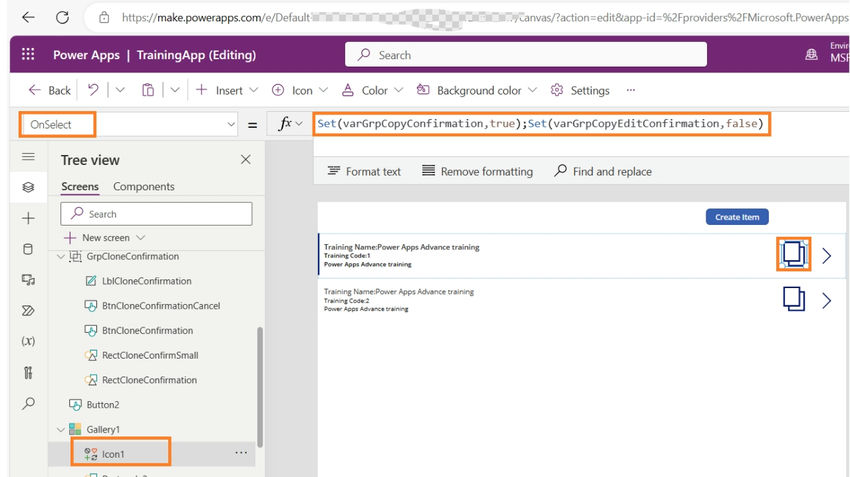The width and height of the screenshot is (850, 477).
Task: Click the tree view vertical scrollbar
Action: coord(260,387)
